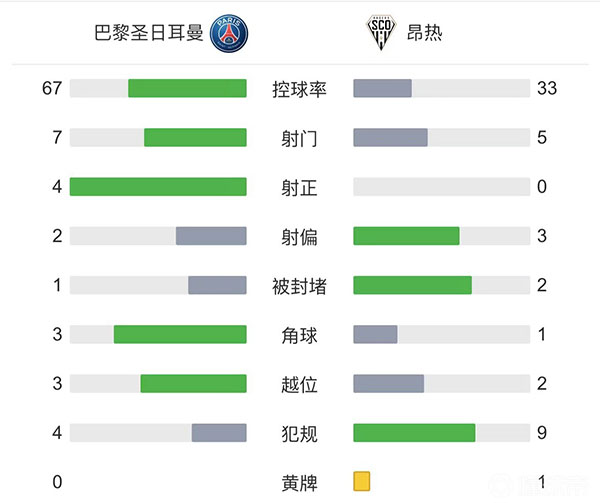Click PSG's possession value 67
Screen dimensions: 600x503
(52, 88)
